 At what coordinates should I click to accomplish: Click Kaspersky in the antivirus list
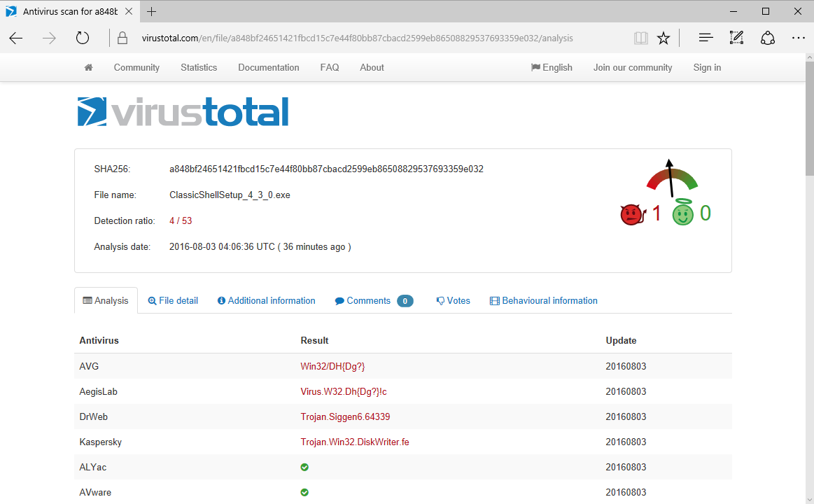[x=100, y=442]
